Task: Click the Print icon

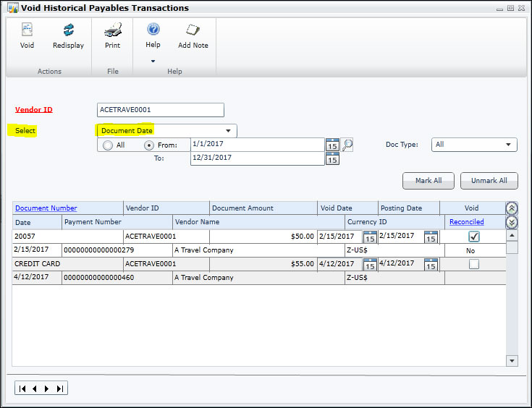Action: [x=113, y=30]
